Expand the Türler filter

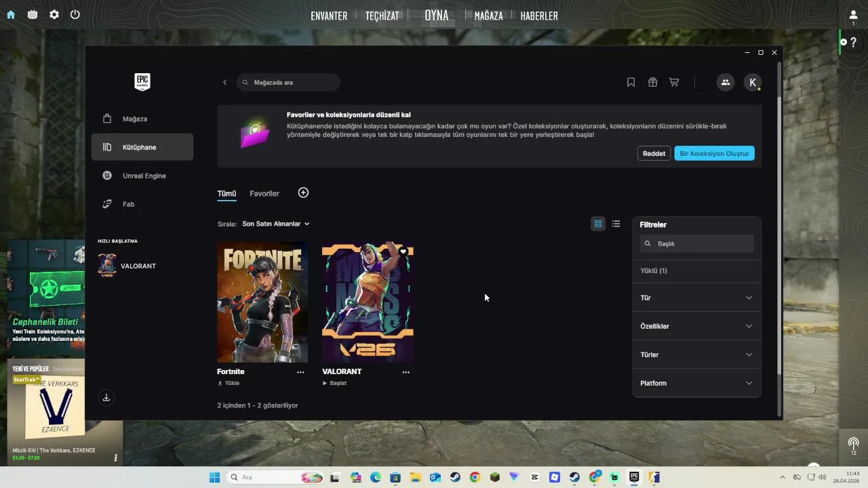click(697, 354)
